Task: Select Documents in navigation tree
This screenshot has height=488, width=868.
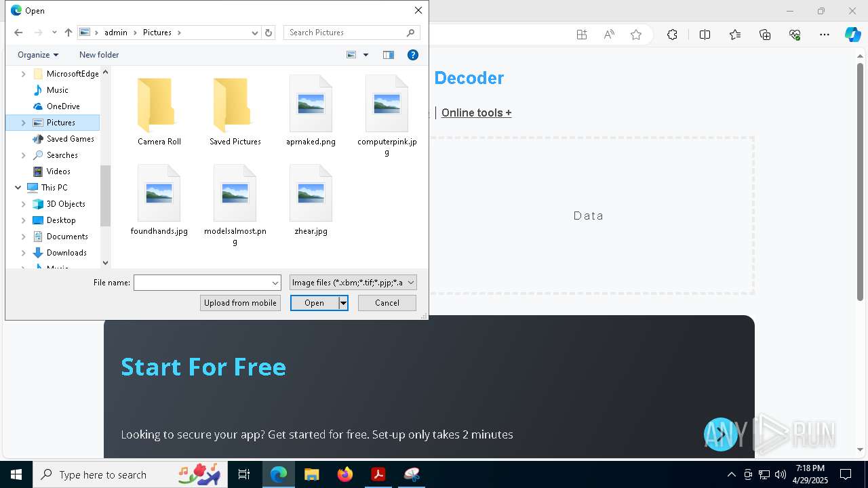Action: (x=67, y=237)
